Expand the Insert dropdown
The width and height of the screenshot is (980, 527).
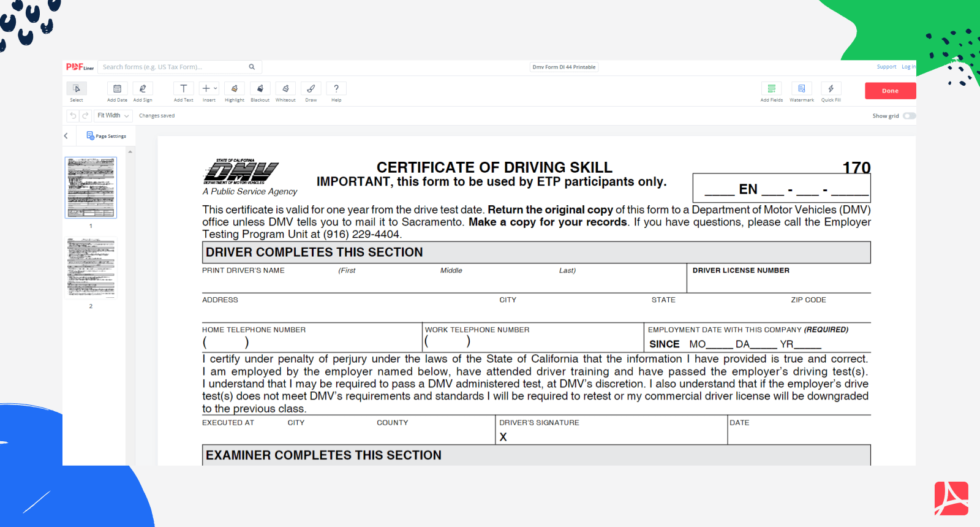point(209,89)
